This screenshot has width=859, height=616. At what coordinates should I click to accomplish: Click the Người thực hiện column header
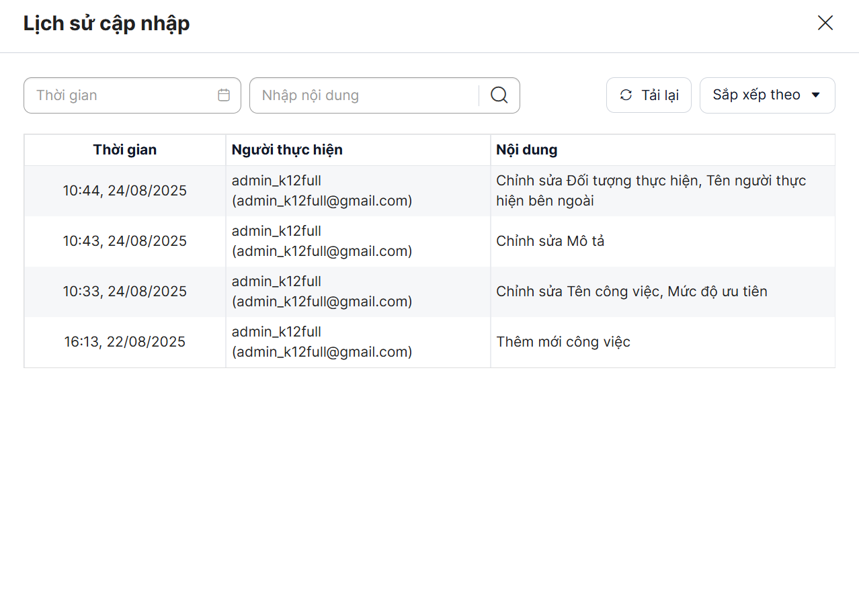click(x=287, y=150)
